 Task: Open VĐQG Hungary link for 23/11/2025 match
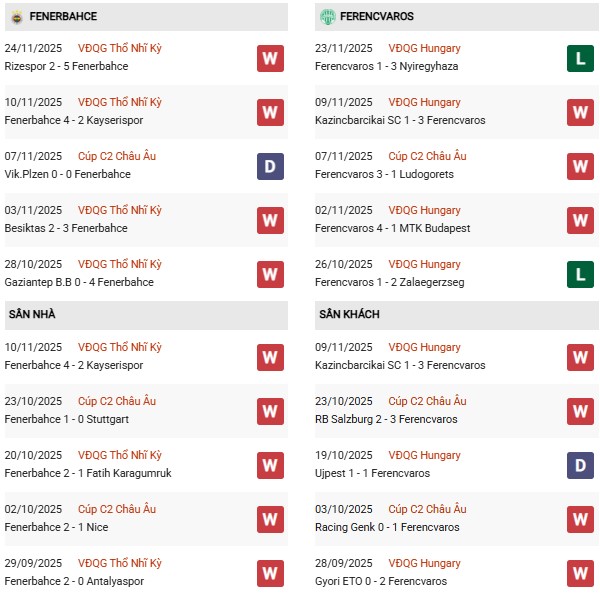tap(425, 48)
